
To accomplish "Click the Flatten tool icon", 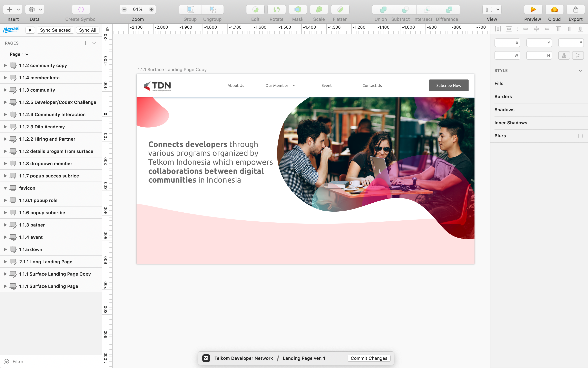I will pyautogui.click(x=340, y=9).
